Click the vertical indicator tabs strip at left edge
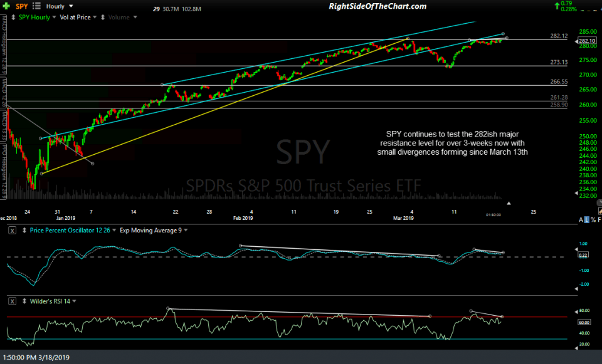This screenshot has height=364, width=602. click(4, 107)
